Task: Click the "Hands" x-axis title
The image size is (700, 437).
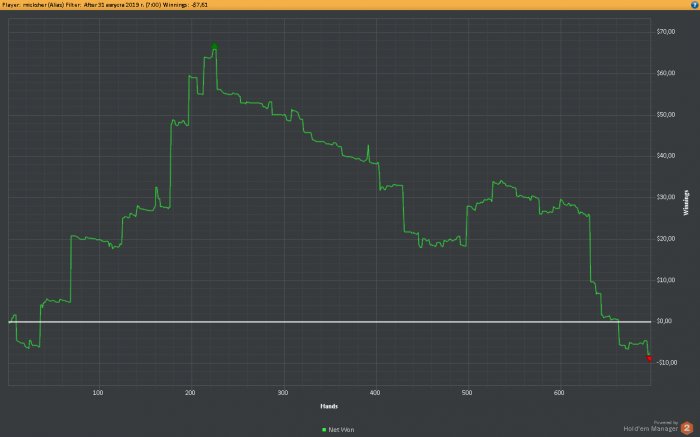Action: click(x=329, y=406)
